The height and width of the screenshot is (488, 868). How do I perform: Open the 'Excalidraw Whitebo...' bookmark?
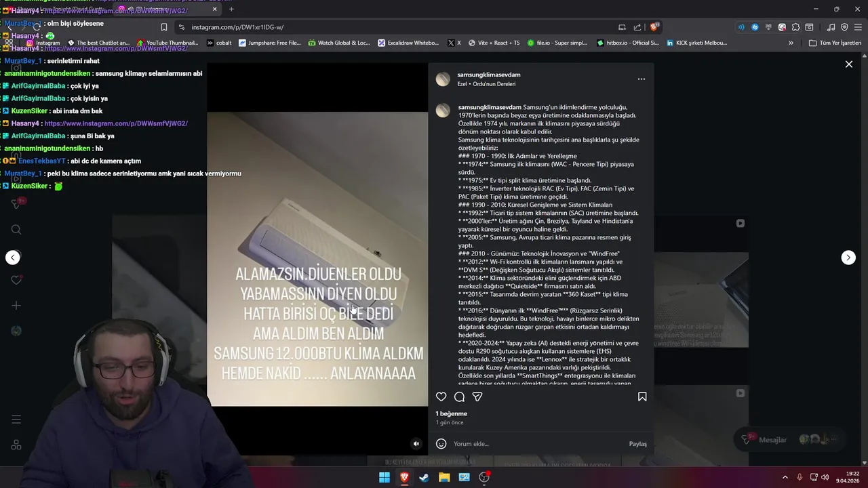pos(409,43)
